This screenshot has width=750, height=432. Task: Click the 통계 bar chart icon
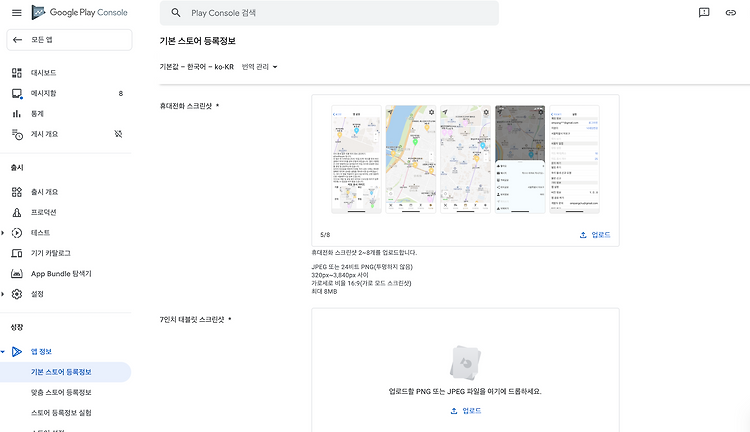click(x=17, y=114)
